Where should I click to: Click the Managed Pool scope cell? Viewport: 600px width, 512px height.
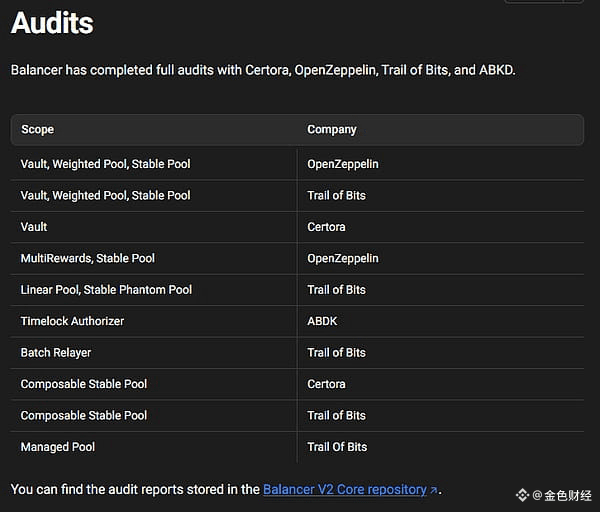coord(58,447)
